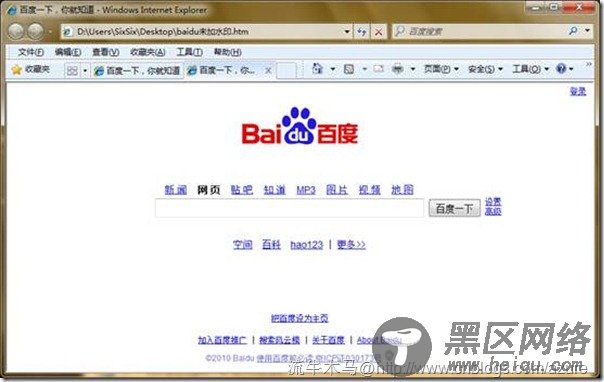Image resolution: width=604 pixels, height=382 pixels.
Task: Click the 关于百度 footer link
Action: tap(328, 340)
